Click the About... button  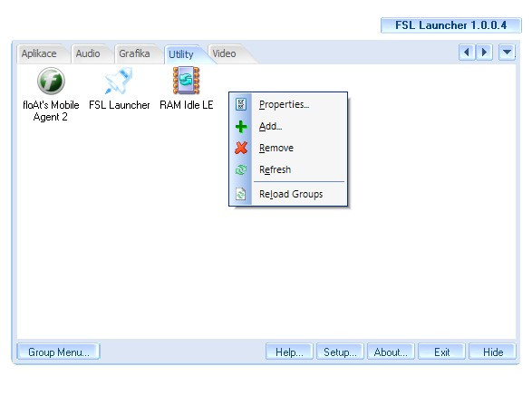click(391, 352)
